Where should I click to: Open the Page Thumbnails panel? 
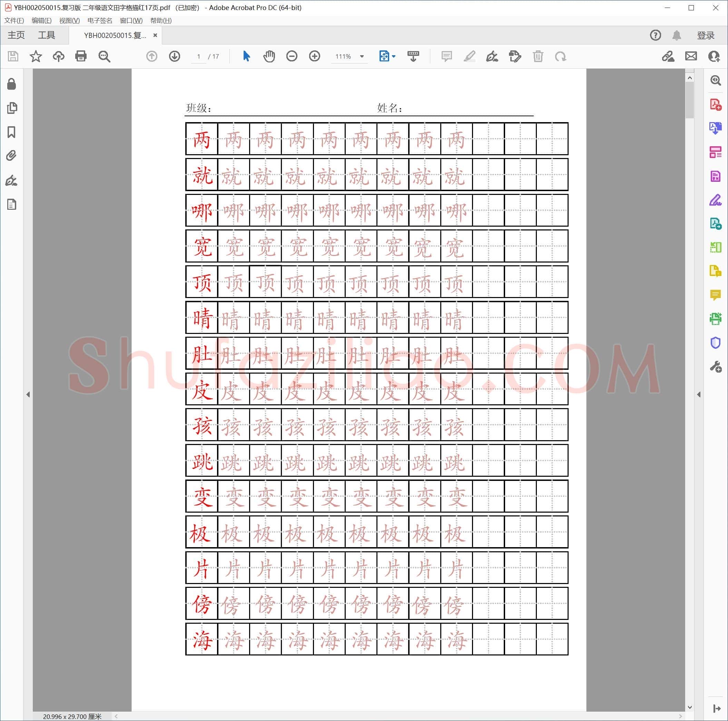pos(12,108)
